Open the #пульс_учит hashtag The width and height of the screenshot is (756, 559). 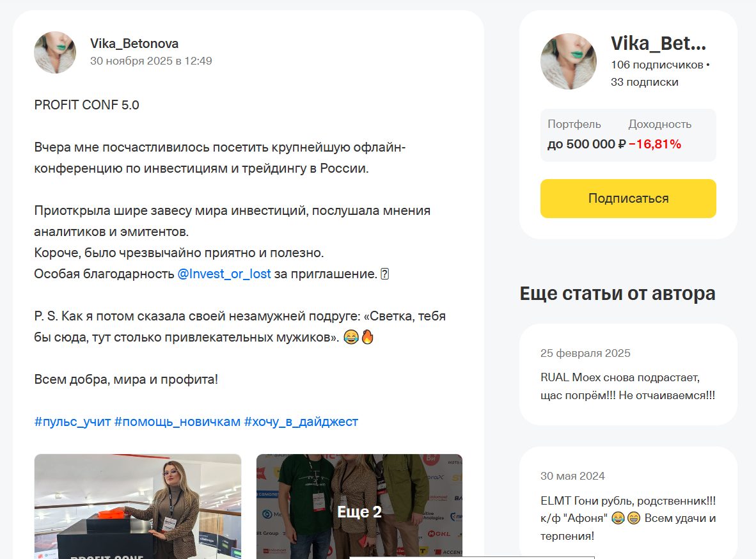[72, 421]
